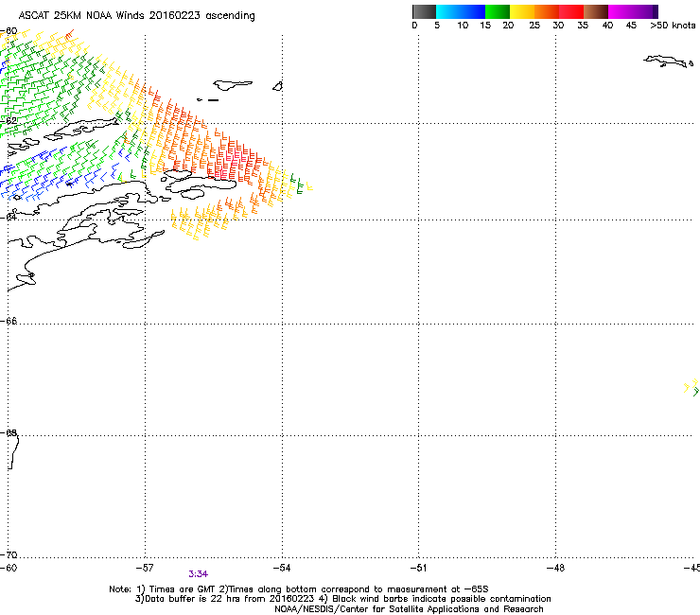
Task: Click the island outline beside the color bar
Action: click(668, 61)
